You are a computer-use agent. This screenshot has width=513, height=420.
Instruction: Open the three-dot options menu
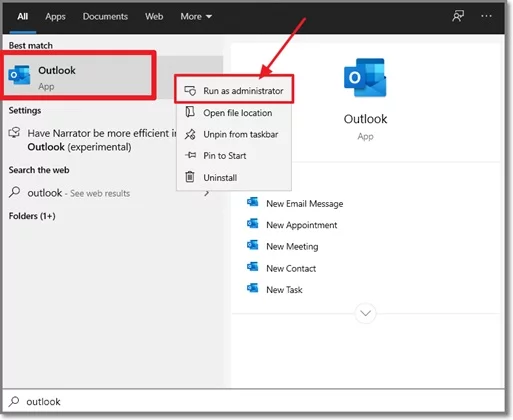(x=486, y=16)
